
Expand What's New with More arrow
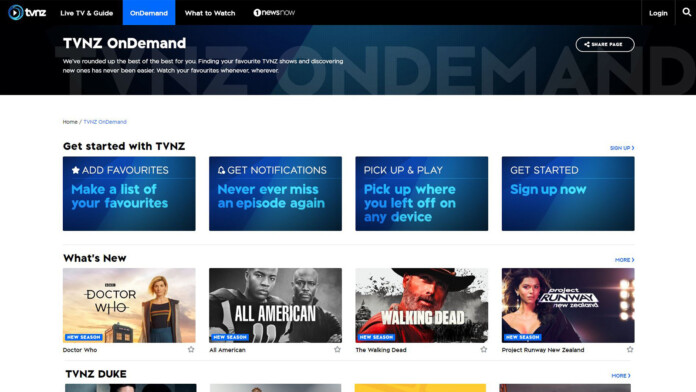tap(625, 260)
